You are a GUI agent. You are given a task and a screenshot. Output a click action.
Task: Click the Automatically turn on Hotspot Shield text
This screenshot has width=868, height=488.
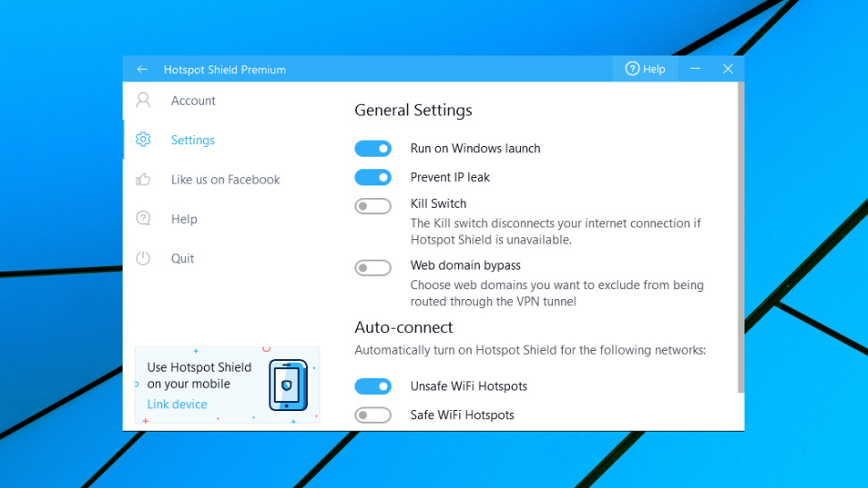pos(531,350)
